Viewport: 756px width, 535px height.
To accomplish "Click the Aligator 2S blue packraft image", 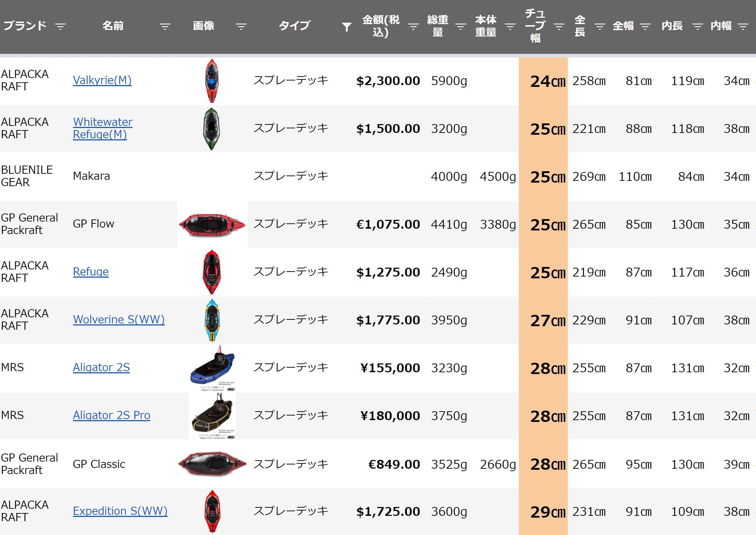I will [x=213, y=368].
